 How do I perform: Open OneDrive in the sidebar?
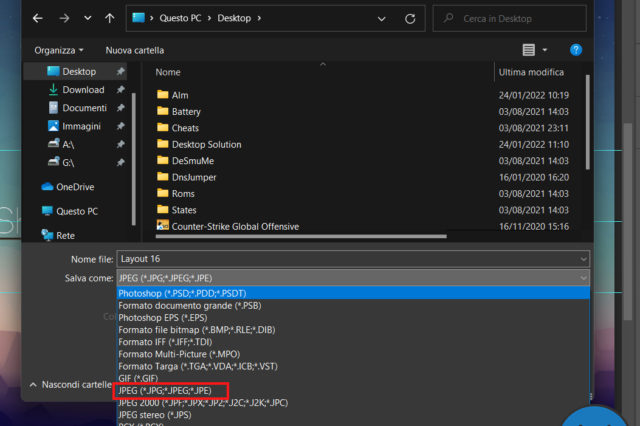pos(75,186)
